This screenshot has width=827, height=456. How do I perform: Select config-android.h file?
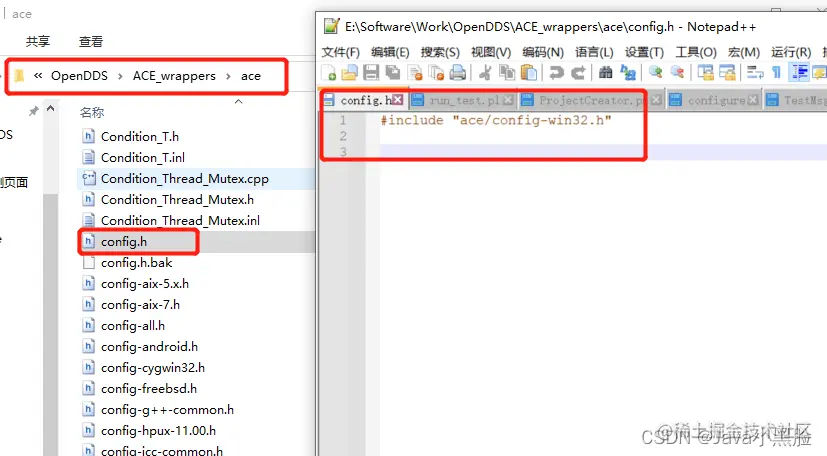coord(149,347)
